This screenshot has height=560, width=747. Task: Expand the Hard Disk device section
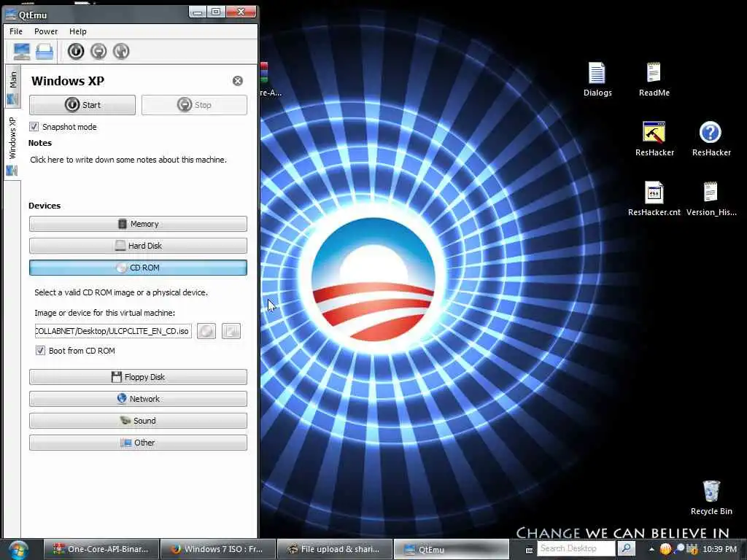click(x=138, y=246)
